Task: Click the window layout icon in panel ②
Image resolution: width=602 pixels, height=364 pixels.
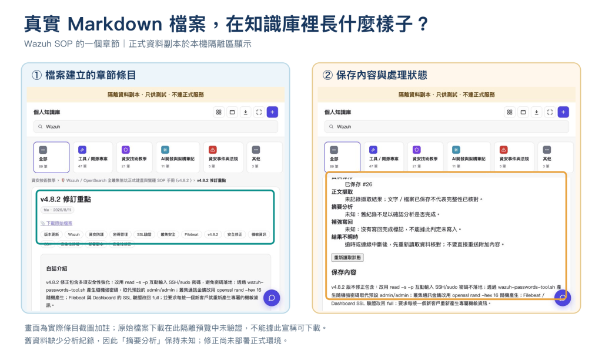Action: [523, 112]
